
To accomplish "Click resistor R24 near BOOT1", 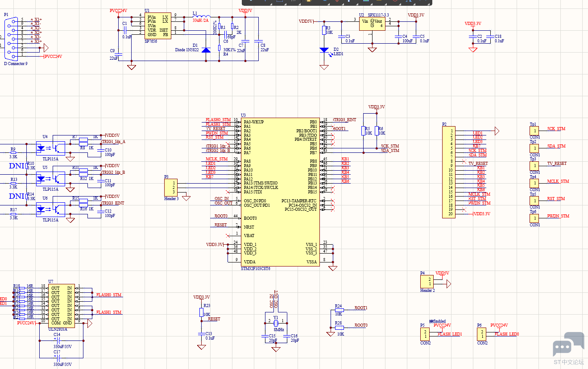I will 340,310.
